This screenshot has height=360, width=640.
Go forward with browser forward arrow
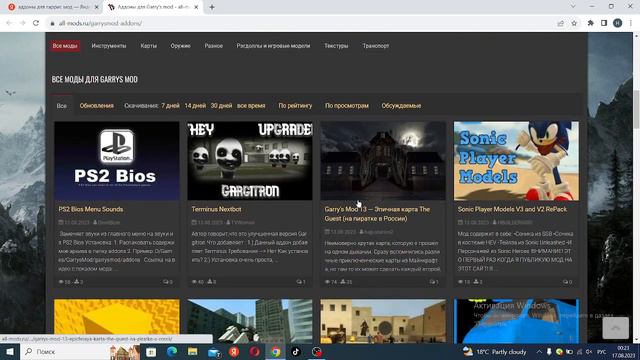click(22, 23)
